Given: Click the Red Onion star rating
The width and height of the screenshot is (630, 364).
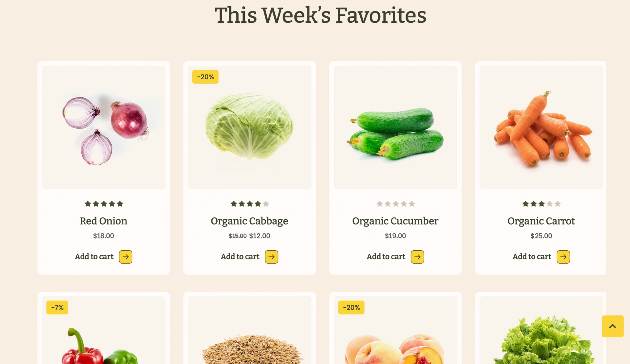Looking at the screenshot, I should tap(104, 204).
